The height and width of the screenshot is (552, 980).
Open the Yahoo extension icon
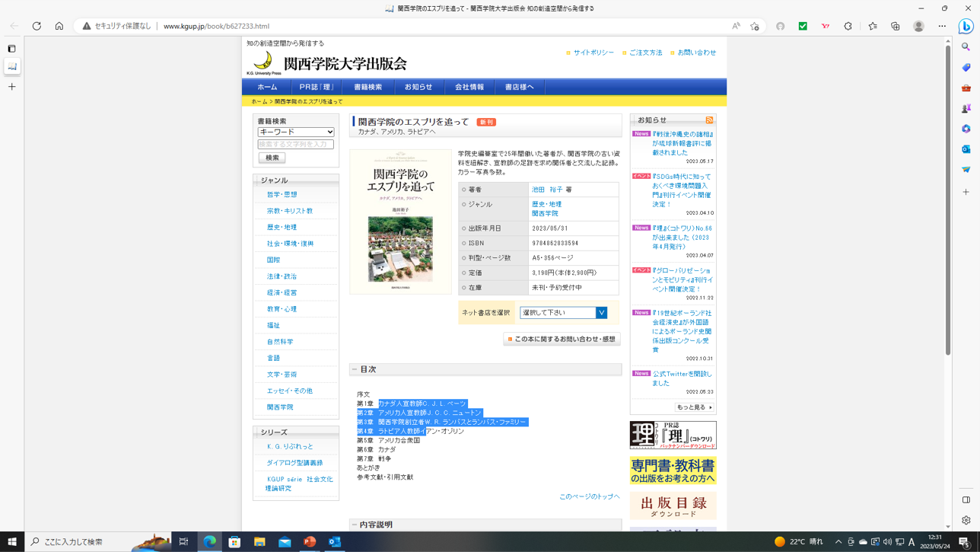click(826, 26)
